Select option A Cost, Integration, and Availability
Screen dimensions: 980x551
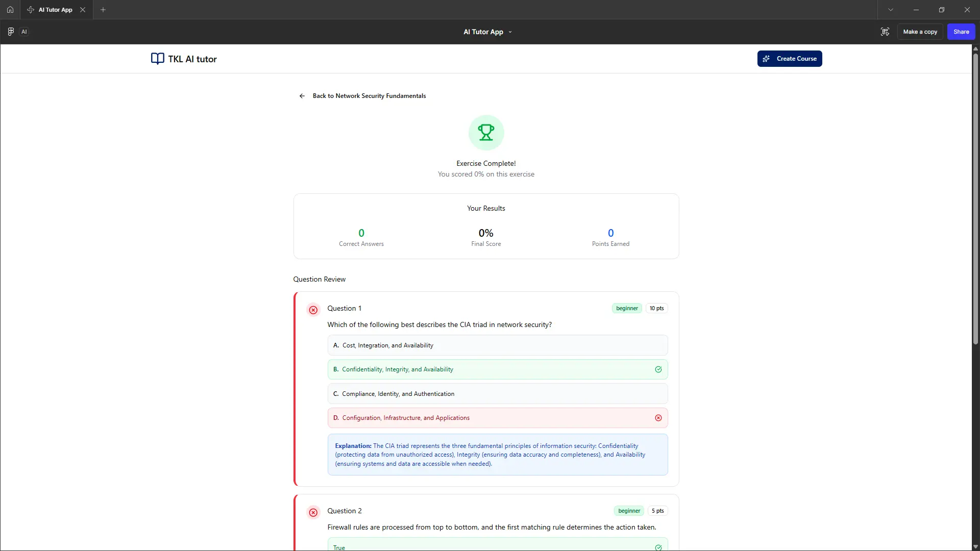[497, 345]
